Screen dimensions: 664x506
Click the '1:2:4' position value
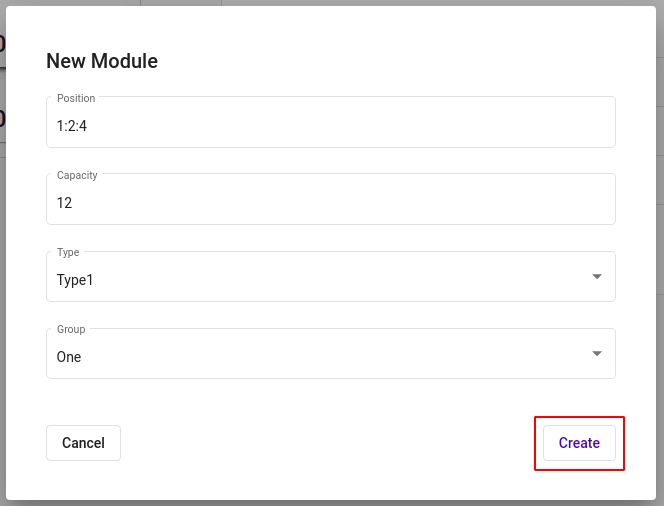coord(73,126)
